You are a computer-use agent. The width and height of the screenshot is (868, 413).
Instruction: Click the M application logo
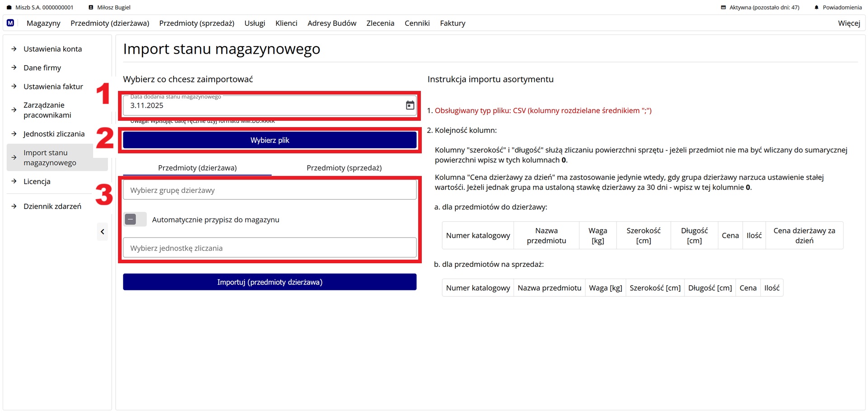10,23
